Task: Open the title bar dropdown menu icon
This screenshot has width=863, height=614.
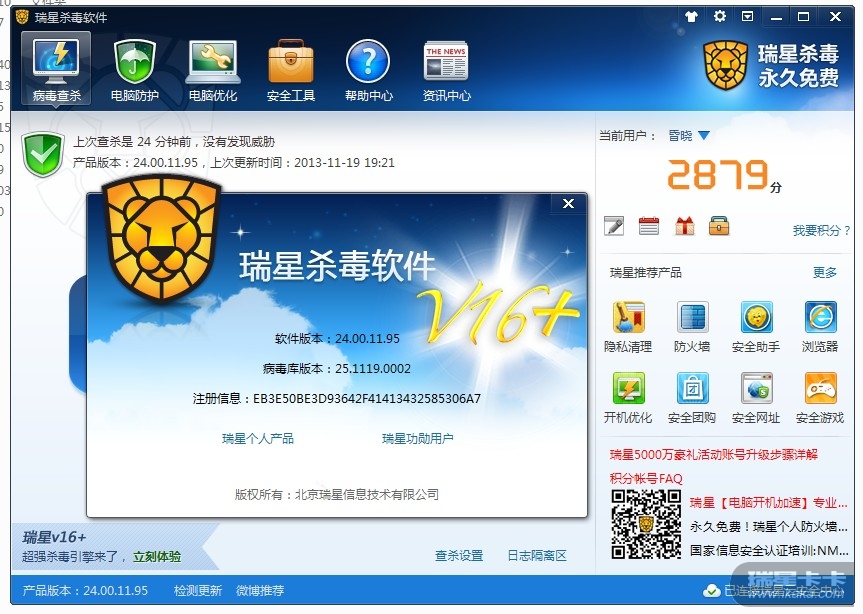Action: [747, 17]
